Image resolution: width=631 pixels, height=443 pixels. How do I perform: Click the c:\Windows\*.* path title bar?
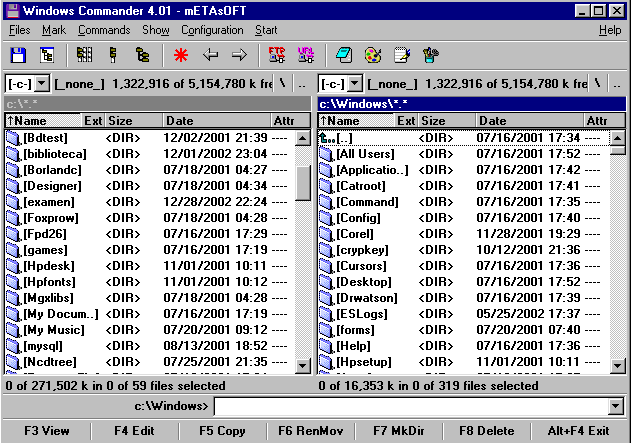(x=472, y=104)
